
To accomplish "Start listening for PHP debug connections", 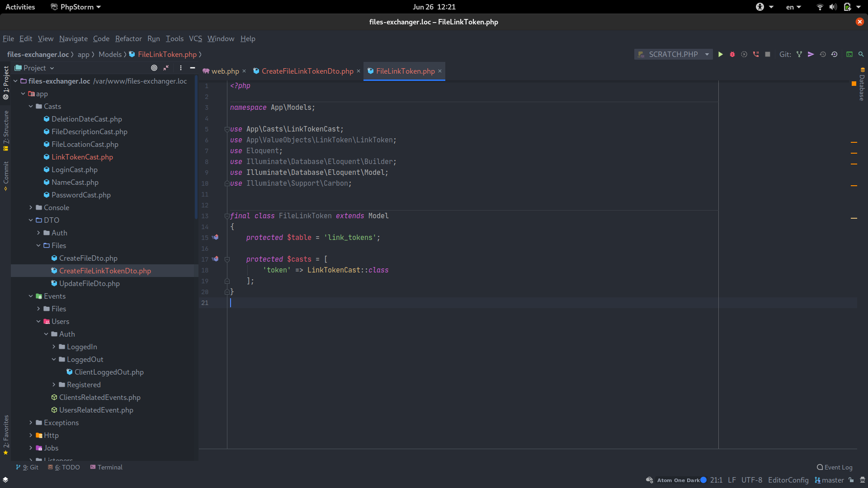I will coord(756,54).
